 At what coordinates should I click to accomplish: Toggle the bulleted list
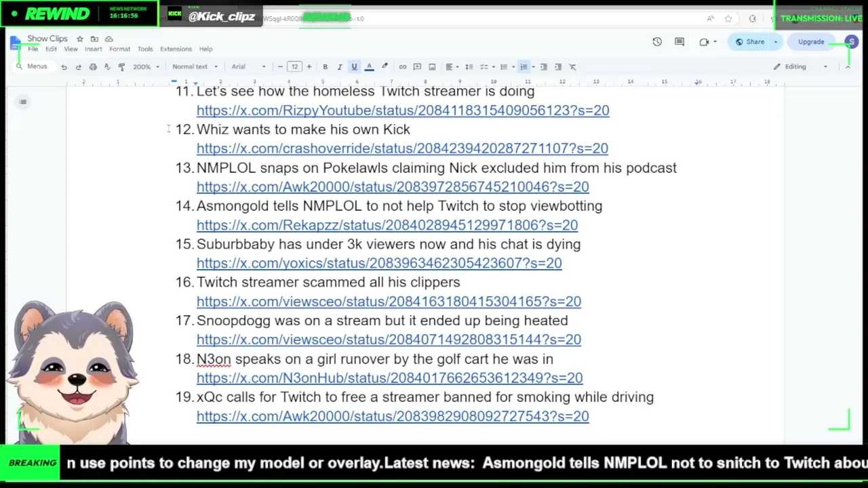click(503, 66)
